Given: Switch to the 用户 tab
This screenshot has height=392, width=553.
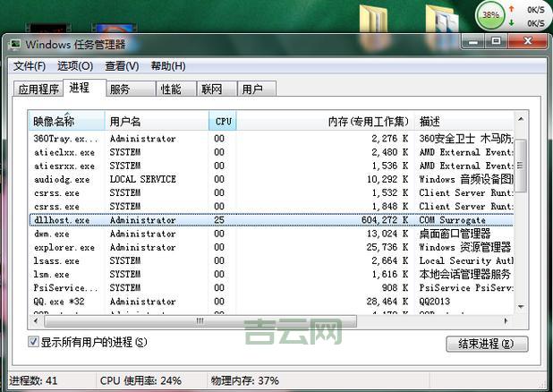Looking at the screenshot, I should pos(257,89).
